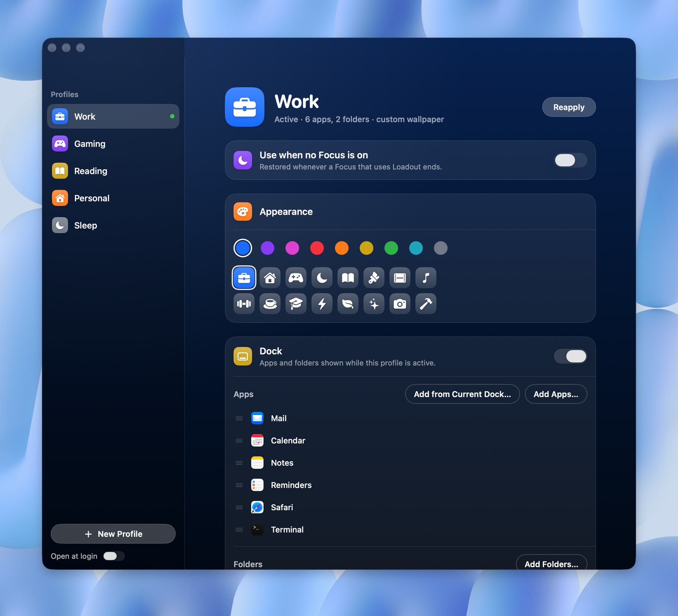This screenshot has width=678, height=616.
Task: Pick the lightning bolt icon
Action: pos(322,303)
